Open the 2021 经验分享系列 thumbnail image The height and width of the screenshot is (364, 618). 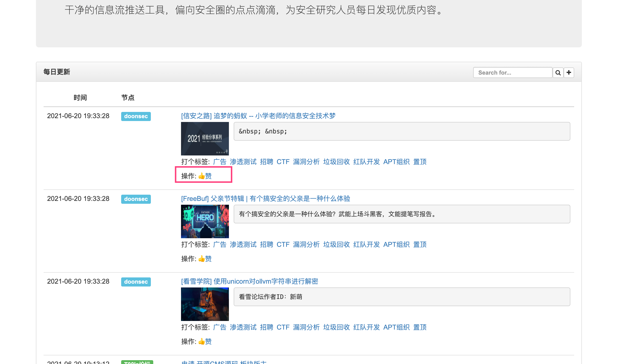click(205, 138)
